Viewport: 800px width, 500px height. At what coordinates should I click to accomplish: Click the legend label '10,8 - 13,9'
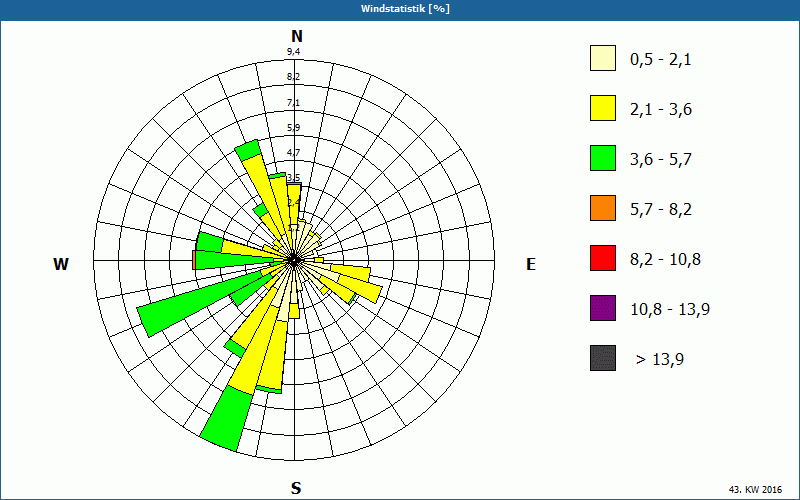[x=670, y=310]
